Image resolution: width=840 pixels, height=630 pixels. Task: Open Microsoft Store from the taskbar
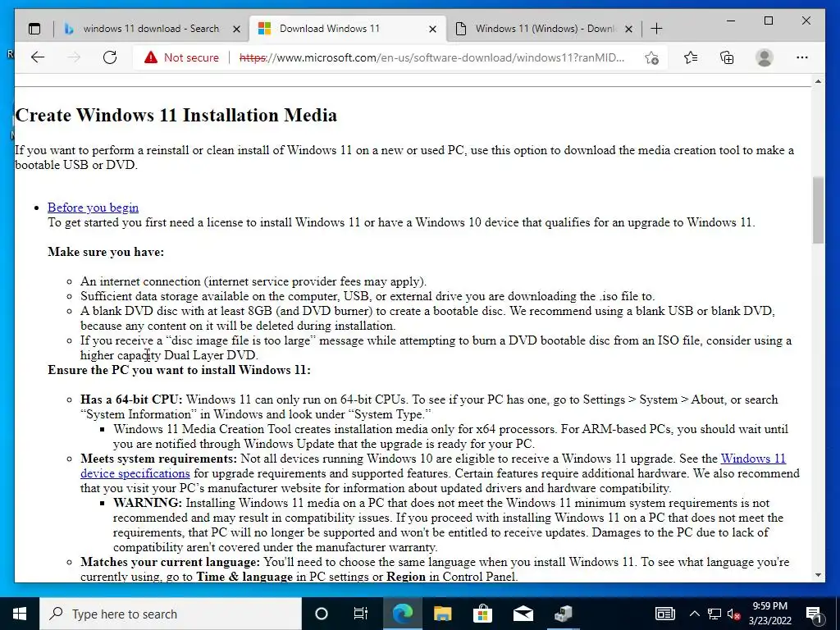[482, 614]
